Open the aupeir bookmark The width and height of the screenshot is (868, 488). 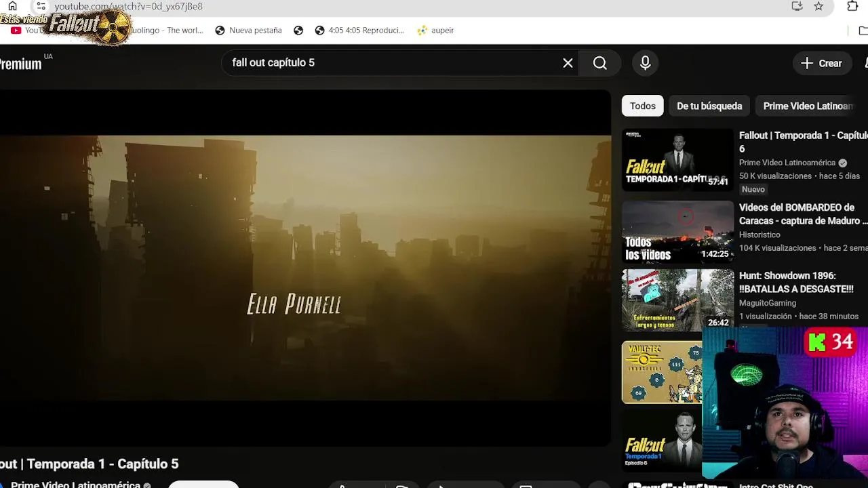click(x=435, y=30)
